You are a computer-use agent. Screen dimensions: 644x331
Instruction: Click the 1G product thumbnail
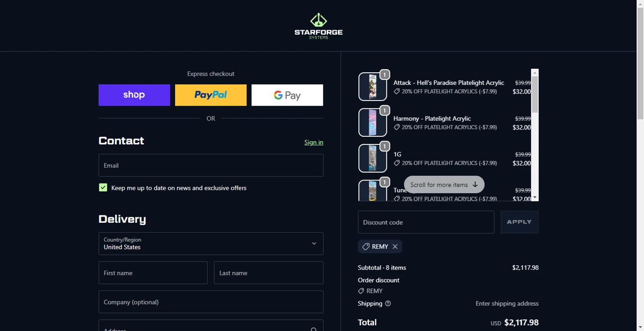(x=373, y=158)
